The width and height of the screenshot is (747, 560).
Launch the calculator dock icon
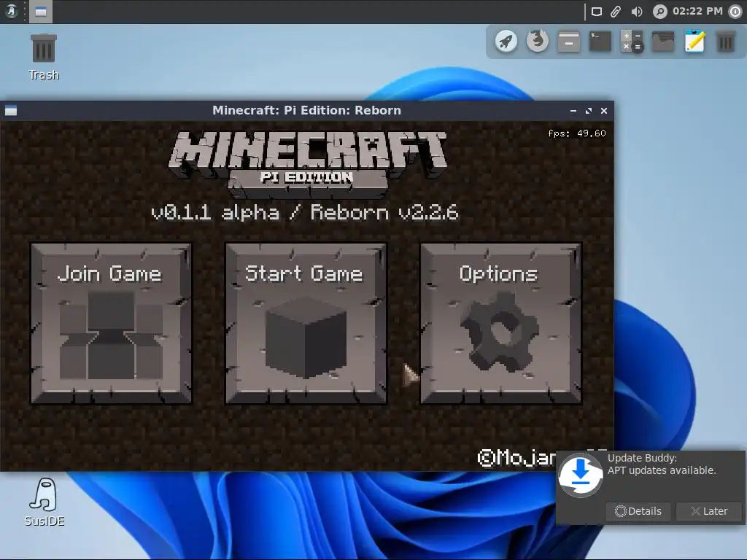click(x=632, y=42)
